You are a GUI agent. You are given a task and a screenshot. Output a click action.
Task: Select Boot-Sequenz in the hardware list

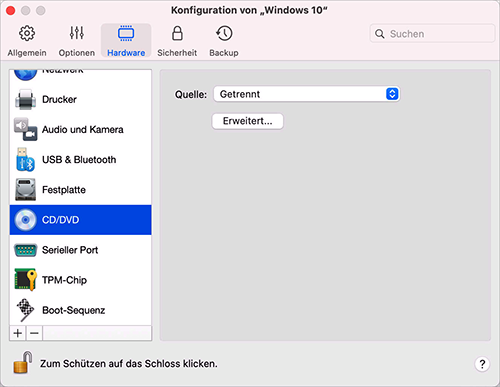pos(81,310)
